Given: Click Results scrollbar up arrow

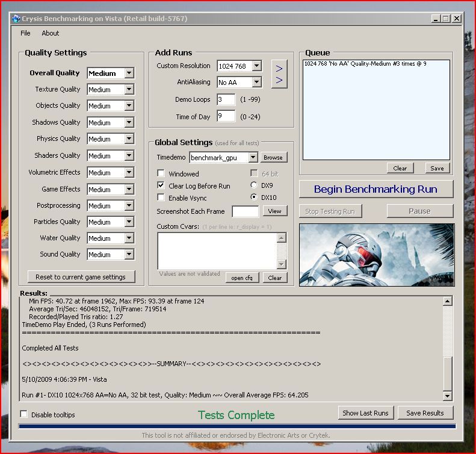Looking at the screenshot, I should click(448, 301).
